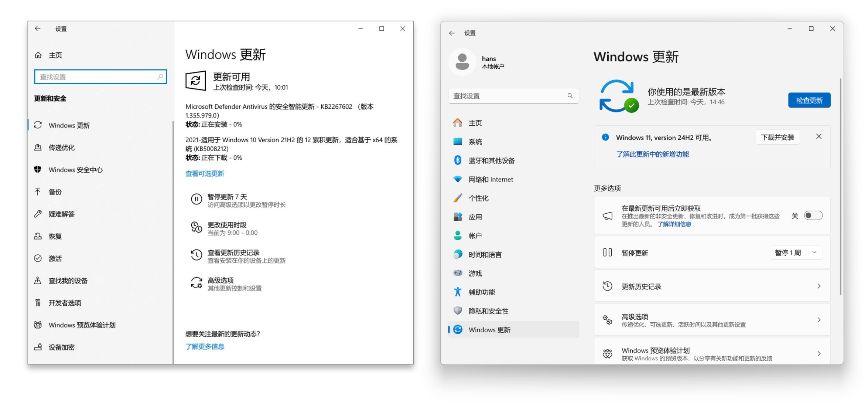Expand the 高级选项 section

(x=820, y=320)
